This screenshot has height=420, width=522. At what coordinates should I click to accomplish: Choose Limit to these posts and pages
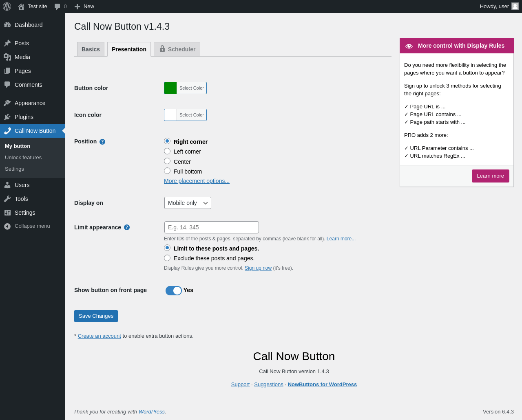coord(167,248)
